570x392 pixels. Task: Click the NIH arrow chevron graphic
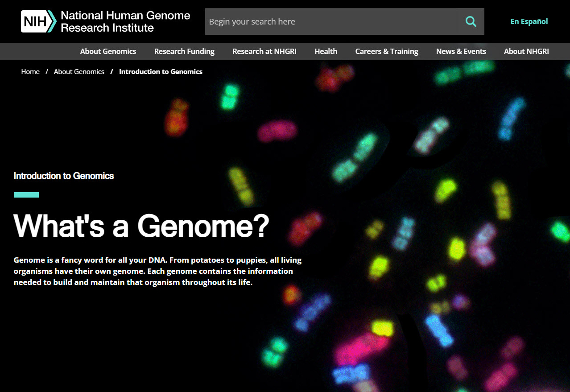(50, 21)
